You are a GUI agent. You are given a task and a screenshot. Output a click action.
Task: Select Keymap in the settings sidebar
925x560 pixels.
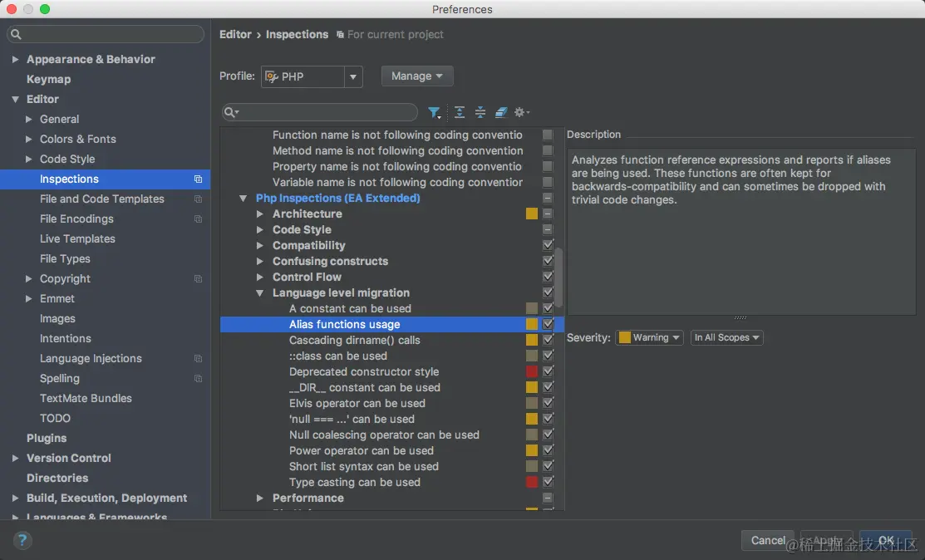click(48, 79)
